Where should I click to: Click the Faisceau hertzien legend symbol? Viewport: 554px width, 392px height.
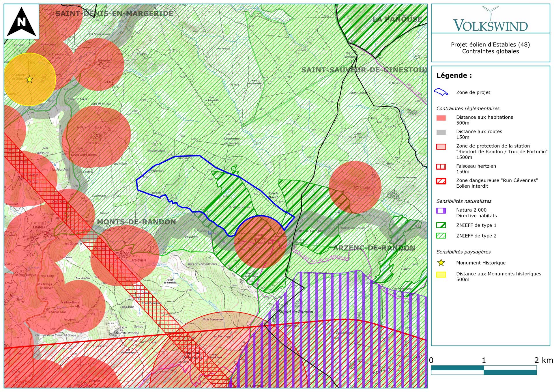[441, 167]
